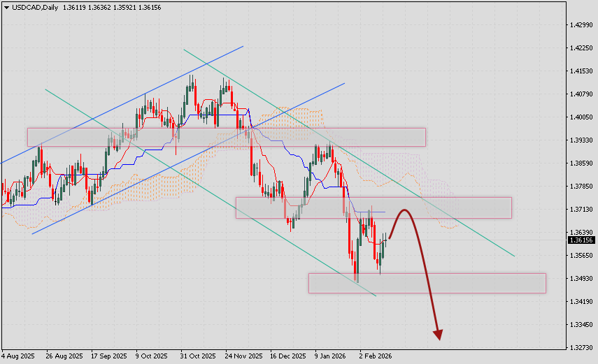Select the curved peak of the red forecast arrow
Viewport: 598px width, 364px height.
tap(404, 210)
